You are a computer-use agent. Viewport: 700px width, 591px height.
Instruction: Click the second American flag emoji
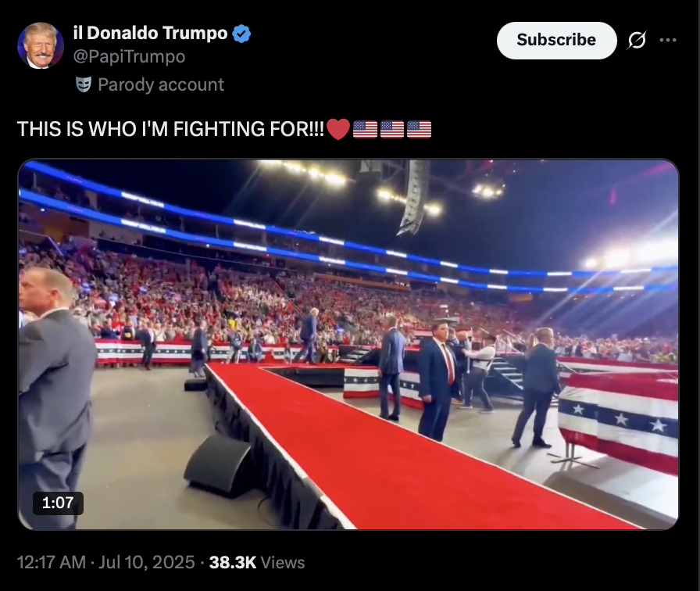tap(392, 130)
